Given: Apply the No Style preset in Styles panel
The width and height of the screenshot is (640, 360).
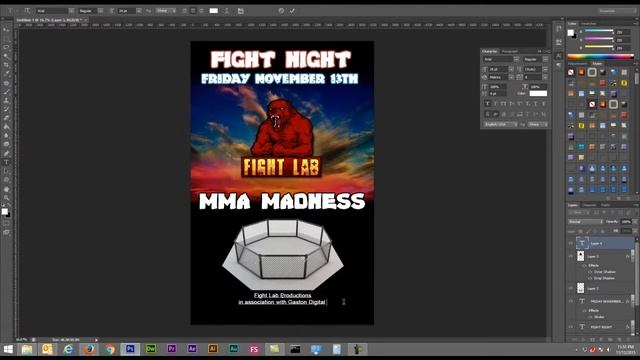Looking at the screenshot, I should tap(571, 72).
